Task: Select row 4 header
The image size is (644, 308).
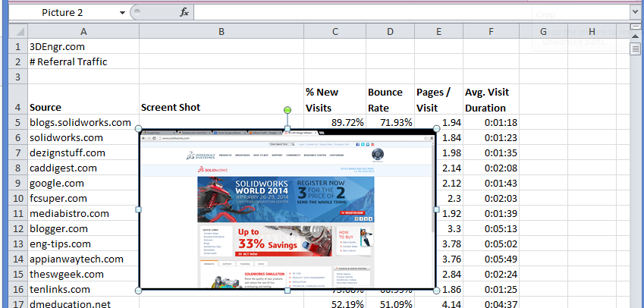Action: point(18,99)
